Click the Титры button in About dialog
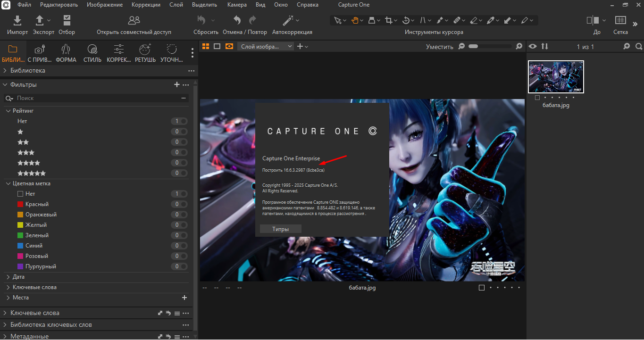The height and width of the screenshot is (340, 644). point(280,229)
